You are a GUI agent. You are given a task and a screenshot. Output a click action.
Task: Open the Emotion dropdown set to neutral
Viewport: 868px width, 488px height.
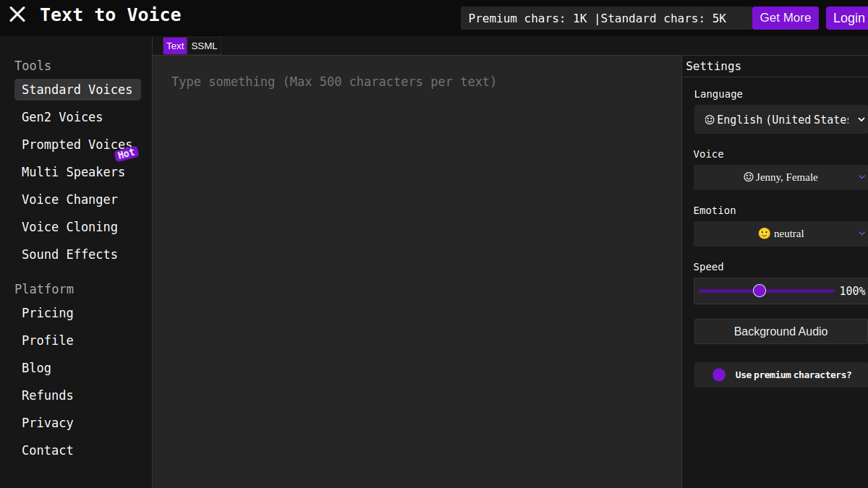pyautogui.click(x=780, y=234)
